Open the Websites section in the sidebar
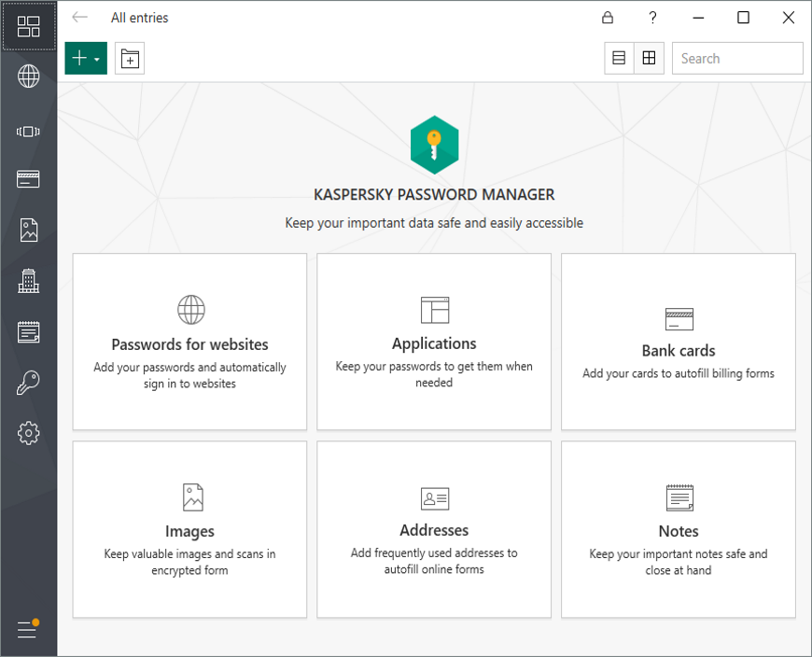 pos(28,77)
